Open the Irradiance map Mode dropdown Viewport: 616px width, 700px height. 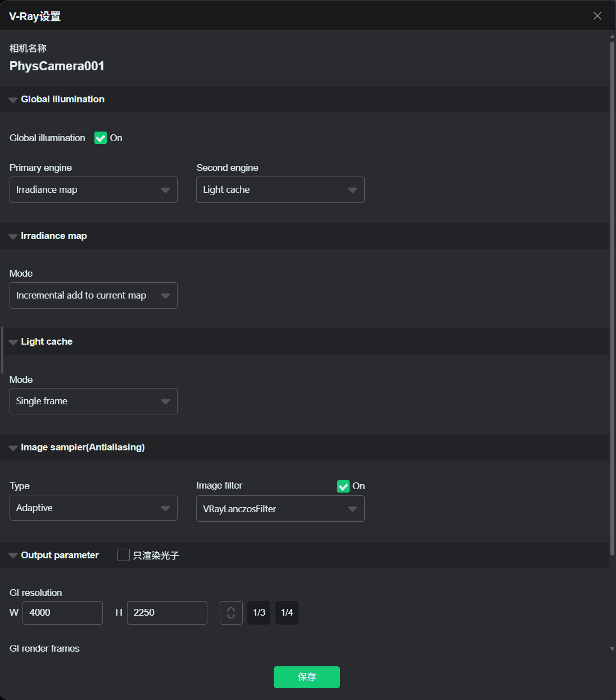click(93, 296)
